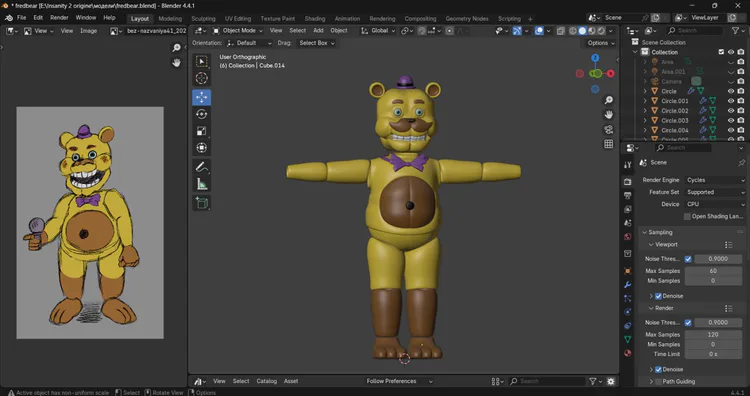The height and width of the screenshot is (396, 750).
Task: Click the blue Z axis on navigation gizmo
Action: (595, 58)
